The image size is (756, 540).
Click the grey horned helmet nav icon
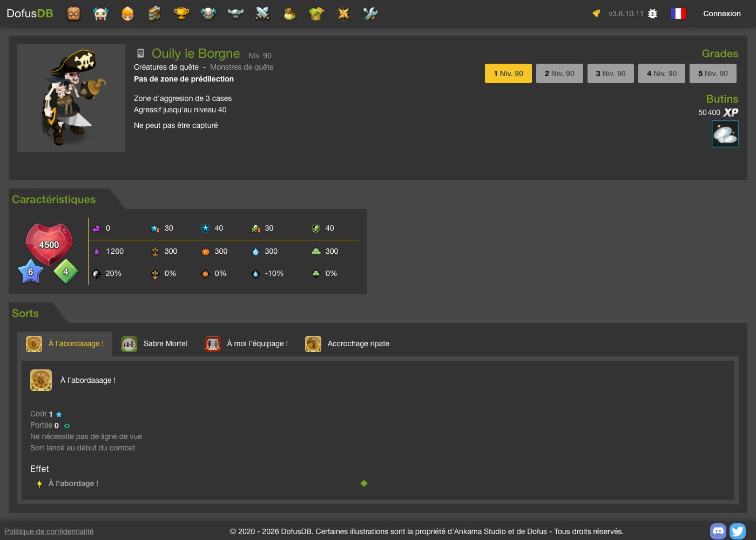235,13
